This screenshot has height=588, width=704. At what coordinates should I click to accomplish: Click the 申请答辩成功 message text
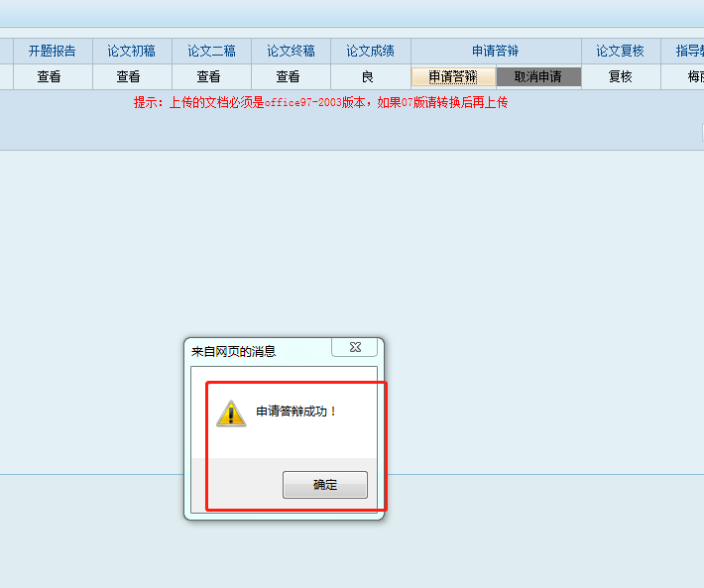pos(296,411)
